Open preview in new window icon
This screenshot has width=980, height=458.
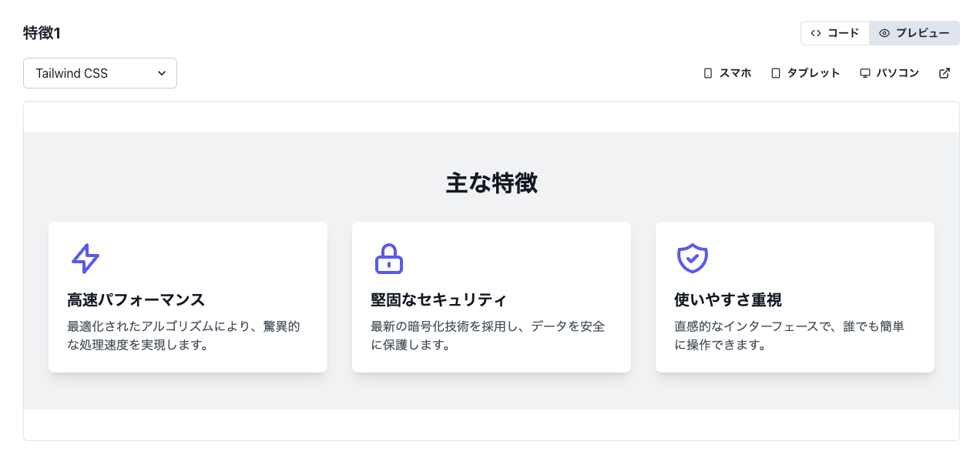point(945,73)
